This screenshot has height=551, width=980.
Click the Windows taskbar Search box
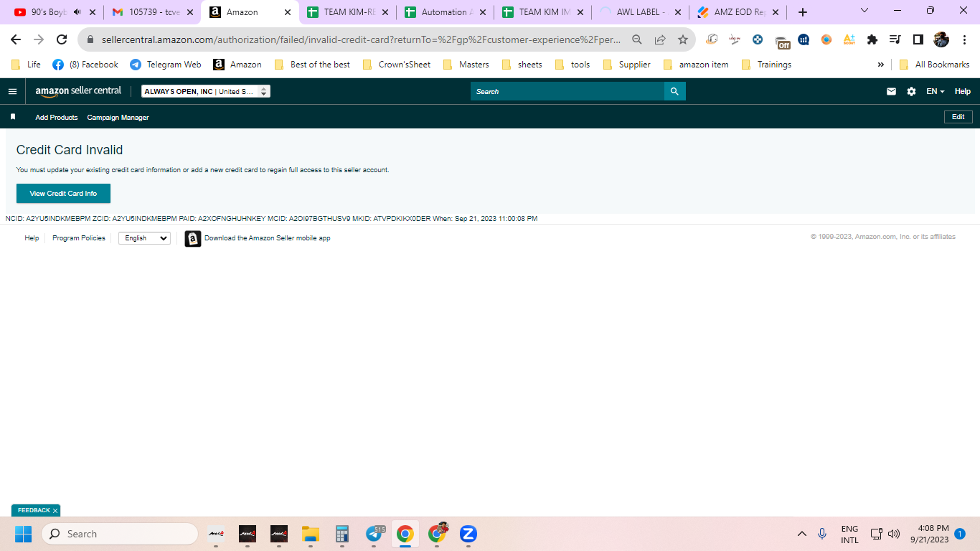120,534
